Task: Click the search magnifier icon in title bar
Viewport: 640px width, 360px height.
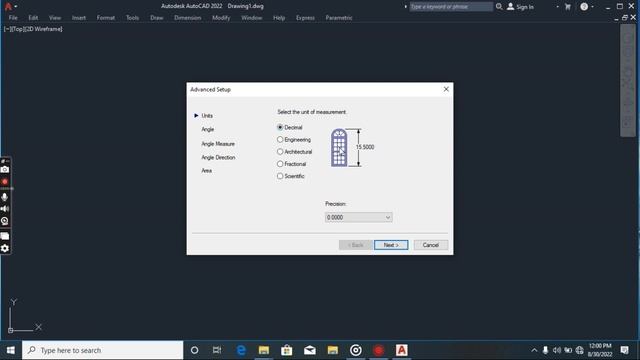Action: point(499,7)
